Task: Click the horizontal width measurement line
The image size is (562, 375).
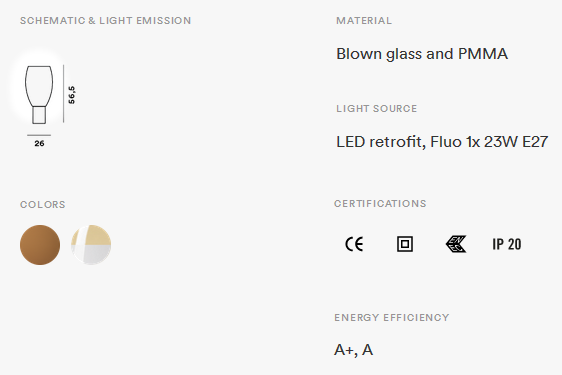Action: tap(39, 135)
